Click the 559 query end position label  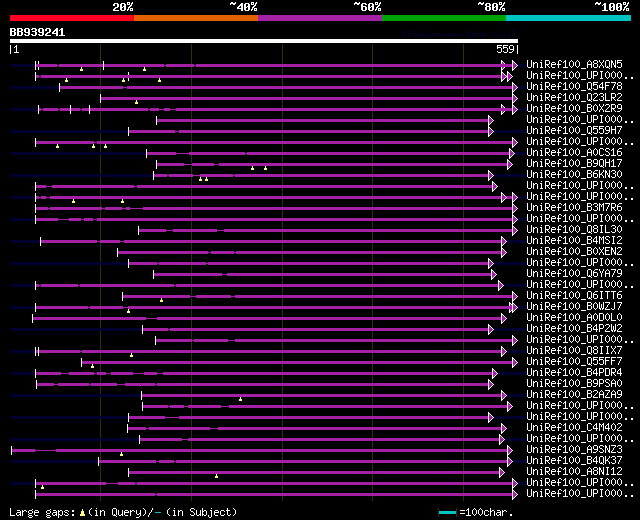click(x=505, y=49)
